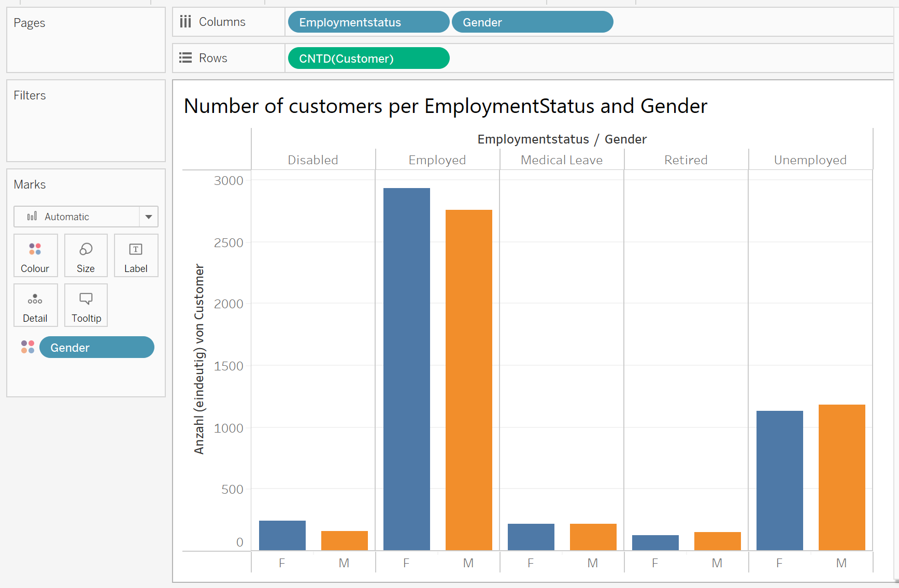
Task: Open the Automatic mark type dropdown
Action: [149, 217]
